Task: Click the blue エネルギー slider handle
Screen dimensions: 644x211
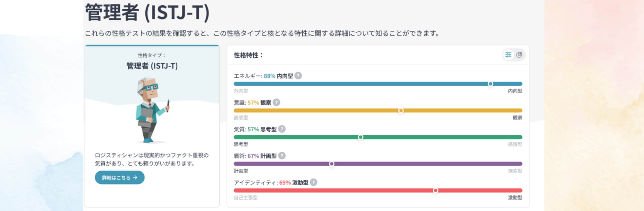Action: pos(490,84)
